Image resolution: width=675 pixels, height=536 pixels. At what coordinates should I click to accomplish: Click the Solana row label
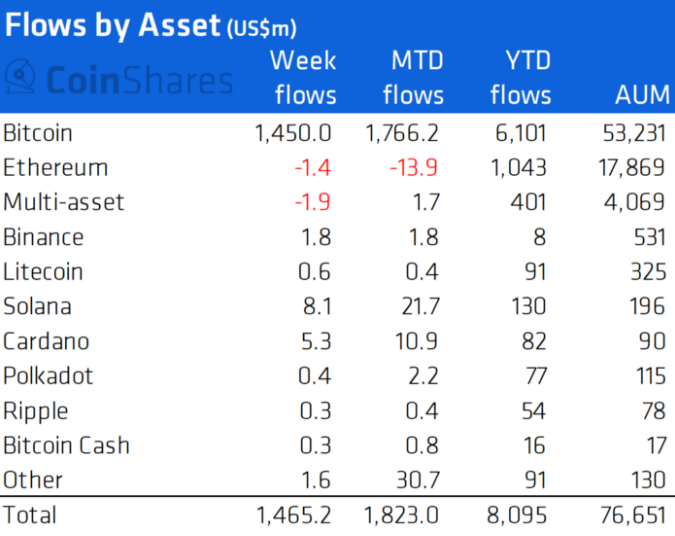point(37,306)
